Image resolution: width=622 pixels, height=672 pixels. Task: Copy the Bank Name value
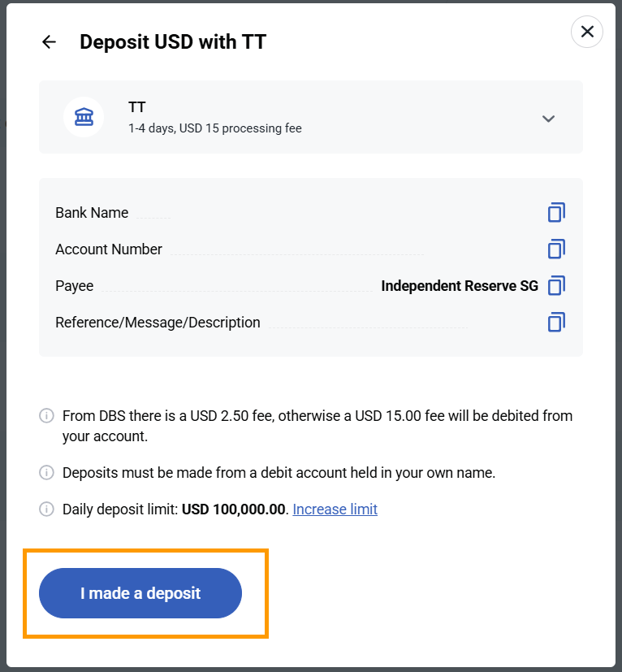coord(556,212)
